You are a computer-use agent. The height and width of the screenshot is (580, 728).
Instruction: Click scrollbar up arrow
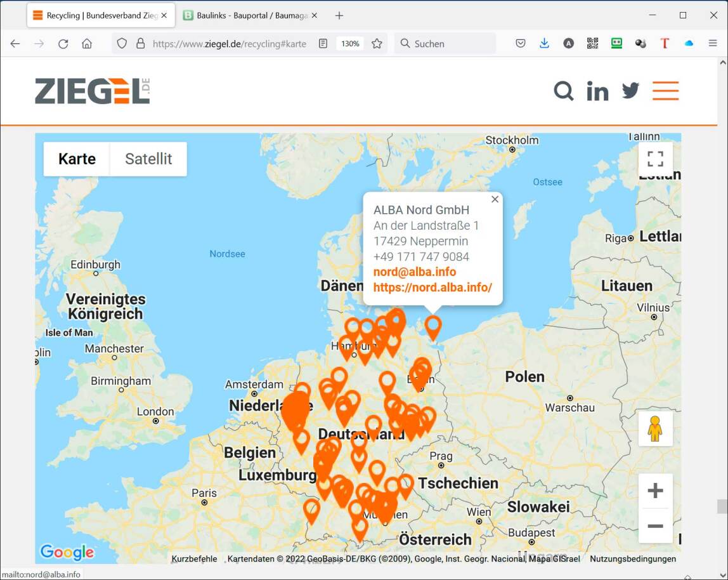(722, 62)
